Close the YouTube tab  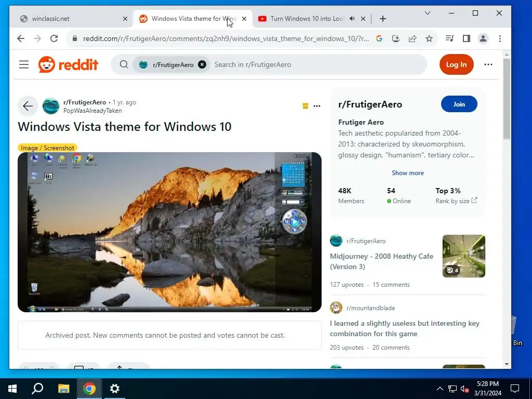pos(363,19)
